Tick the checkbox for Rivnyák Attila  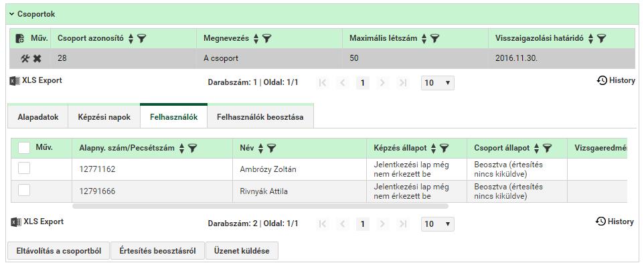pos(24,190)
